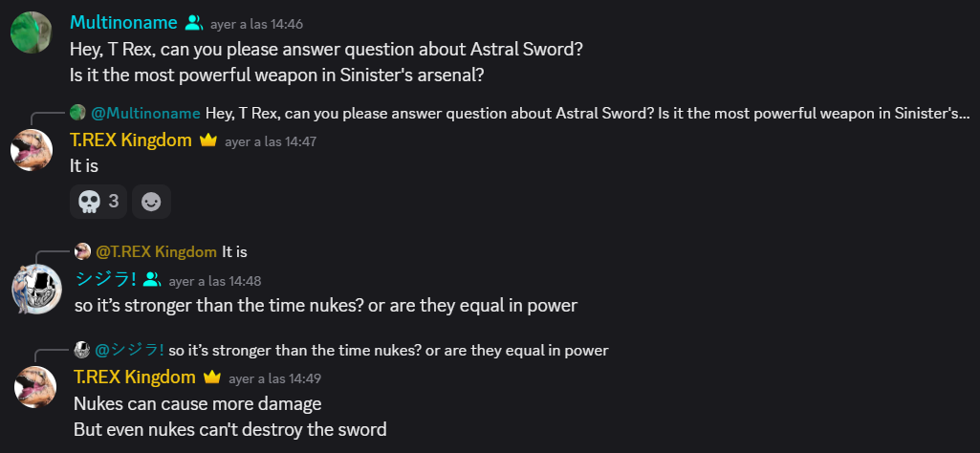Click the small avatar in the @シジラ! reply preview
The height and width of the screenshot is (453, 980).
point(83,351)
